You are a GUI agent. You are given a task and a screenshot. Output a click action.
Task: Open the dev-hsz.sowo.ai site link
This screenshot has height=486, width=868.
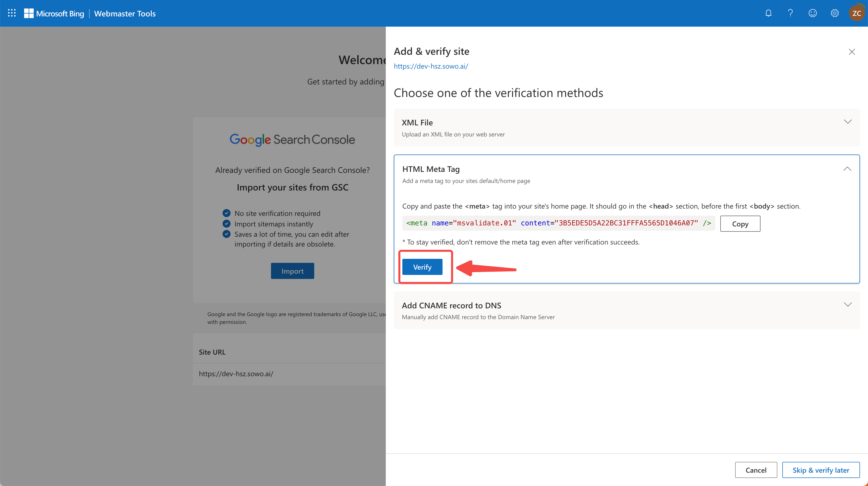coord(431,66)
